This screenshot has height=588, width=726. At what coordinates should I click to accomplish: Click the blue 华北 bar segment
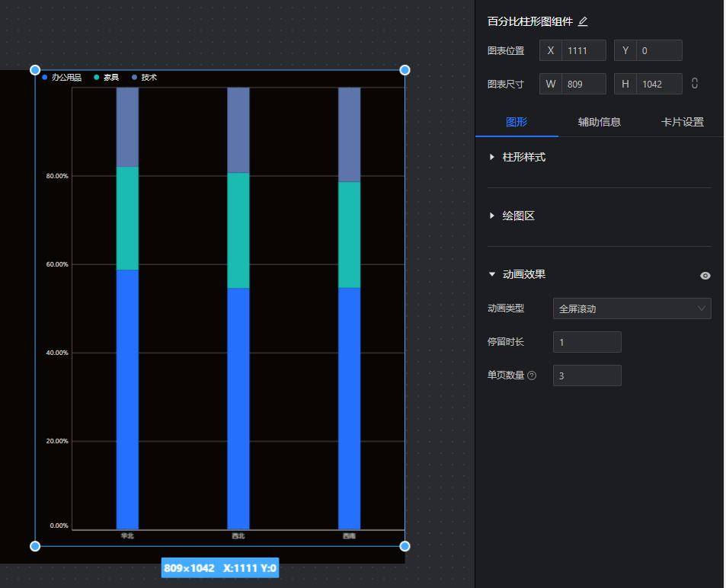127,399
